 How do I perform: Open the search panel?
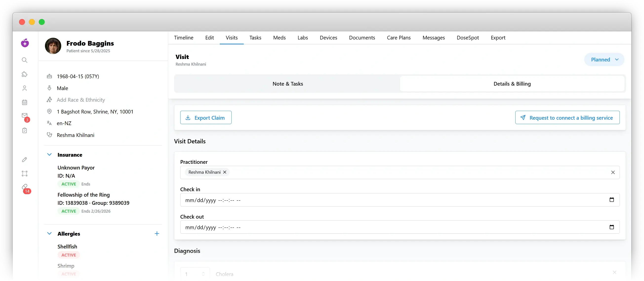tap(24, 60)
